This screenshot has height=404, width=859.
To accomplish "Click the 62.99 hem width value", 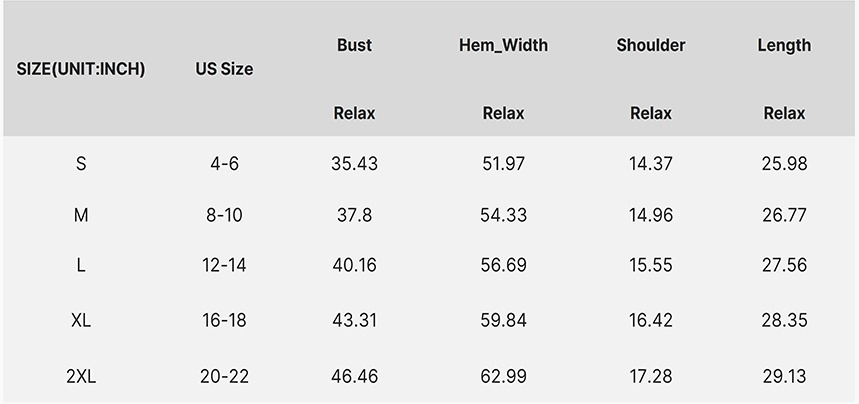I will click(x=503, y=377).
